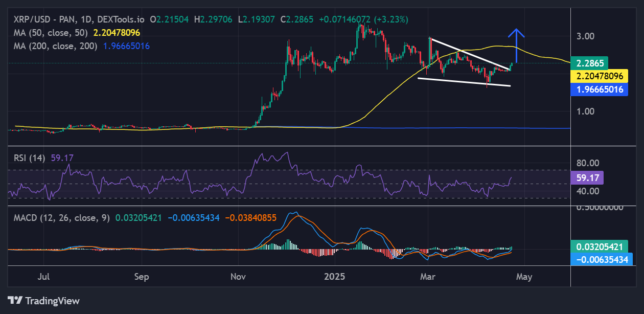644x314 pixels.
Task: Click the 40.00 RSI scale label
Action: pyautogui.click(x=587, y=191)
